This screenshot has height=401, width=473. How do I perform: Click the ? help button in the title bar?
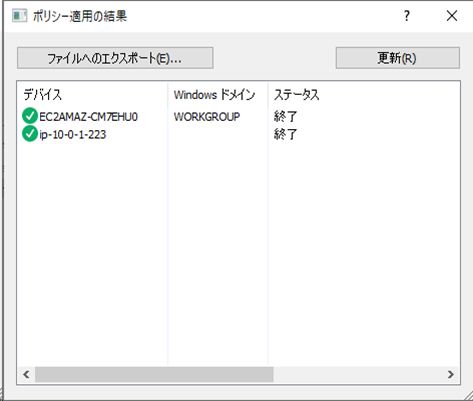[x=406, y=16]
